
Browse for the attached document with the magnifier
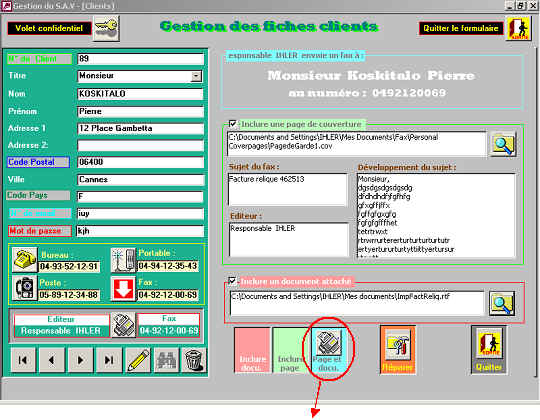tap(502, 303)
